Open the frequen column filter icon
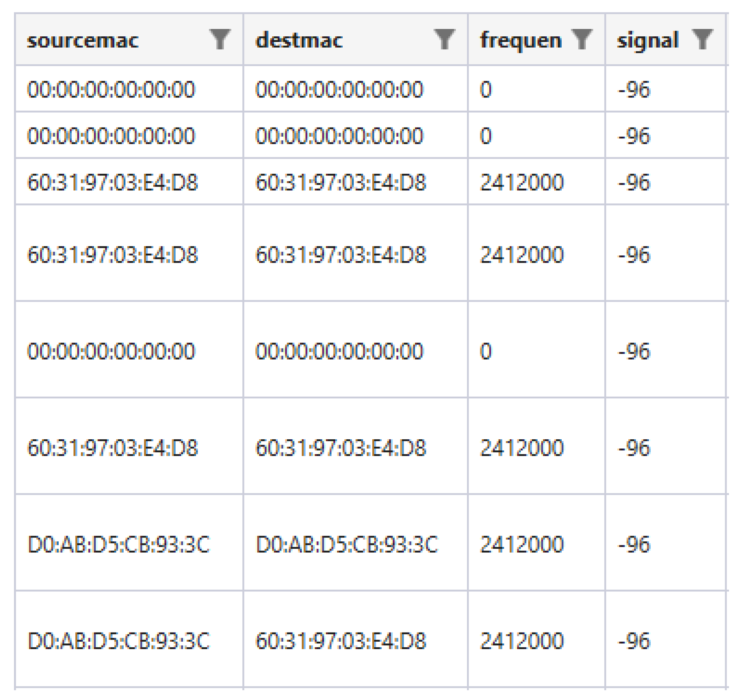 582,39
